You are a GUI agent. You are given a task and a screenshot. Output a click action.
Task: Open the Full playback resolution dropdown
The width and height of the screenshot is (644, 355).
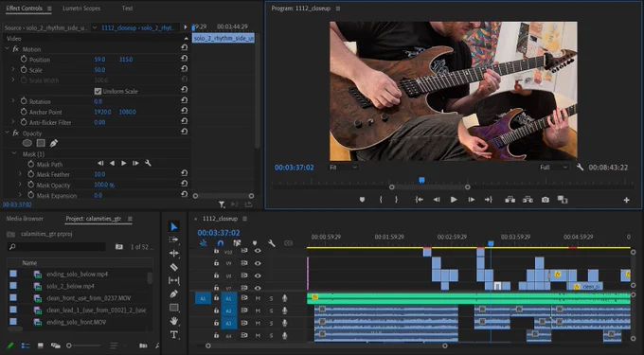click(553, 167)
